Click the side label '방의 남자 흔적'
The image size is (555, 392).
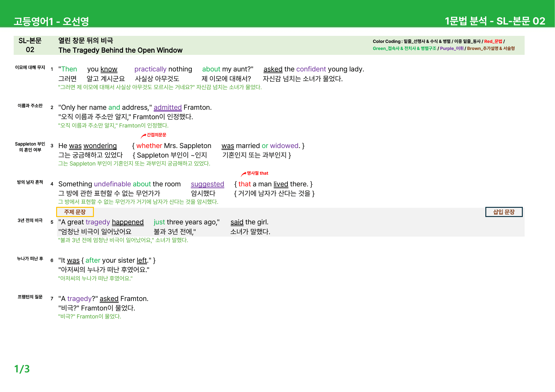[x=30, y=182]
